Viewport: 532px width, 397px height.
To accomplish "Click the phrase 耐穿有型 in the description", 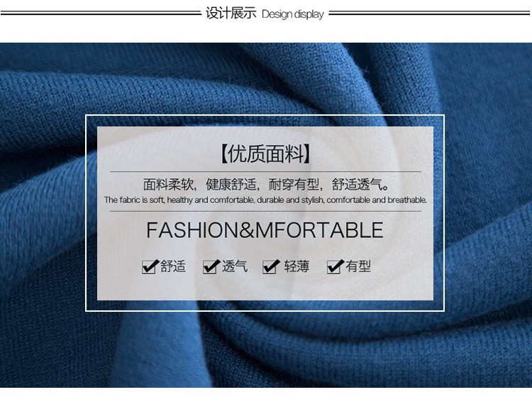I will pos(294,185).
